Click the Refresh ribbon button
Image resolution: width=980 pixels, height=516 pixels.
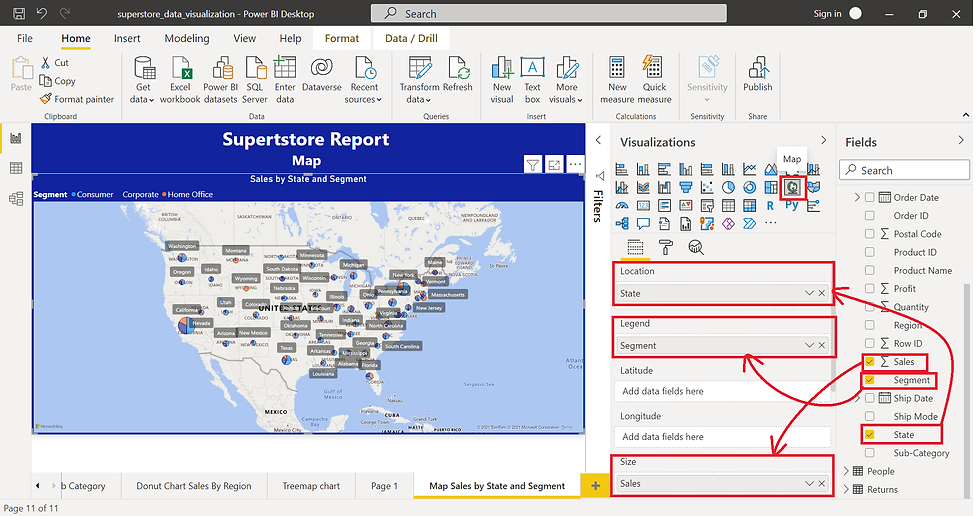pos(458,74)
